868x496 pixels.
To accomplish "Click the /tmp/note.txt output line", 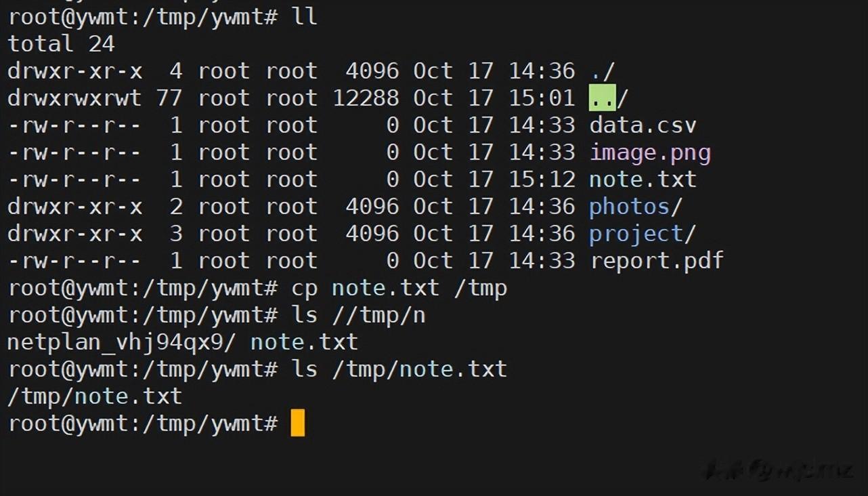I will [94, 396].
